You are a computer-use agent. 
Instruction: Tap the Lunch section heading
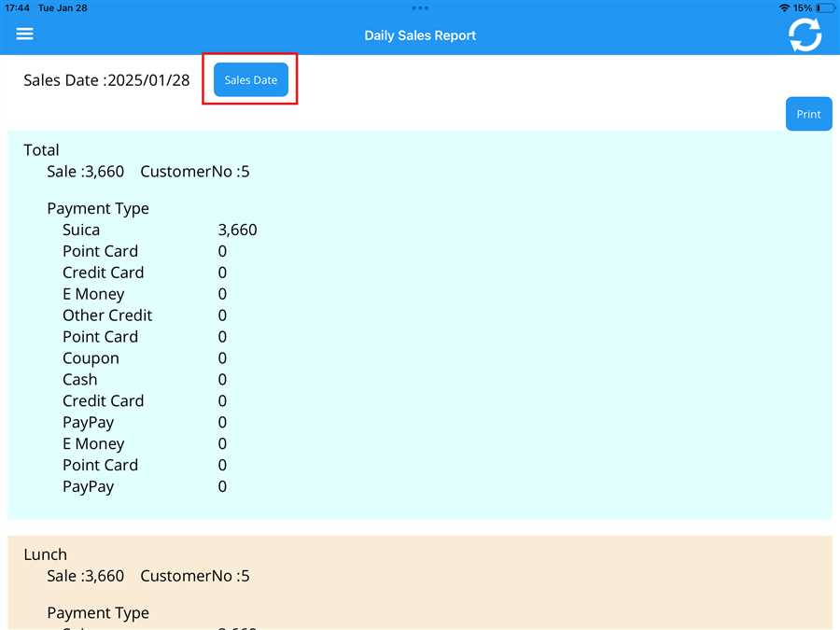[45, 554]
